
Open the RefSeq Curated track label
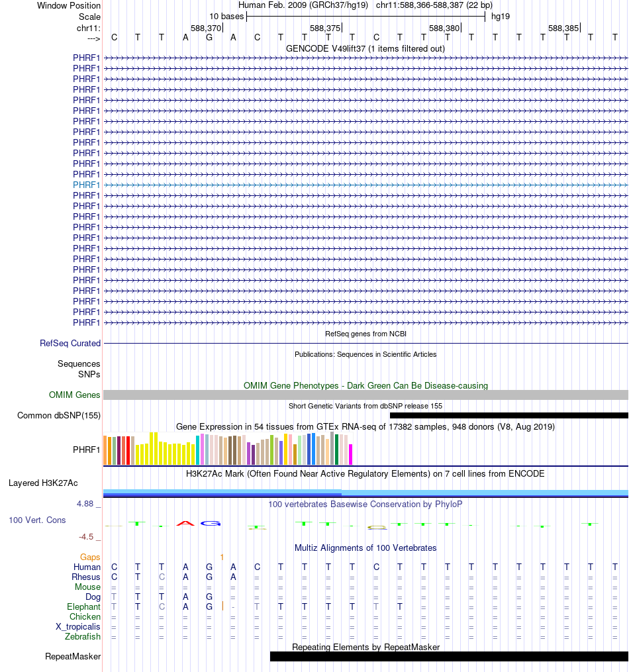[x=70, y=344]
